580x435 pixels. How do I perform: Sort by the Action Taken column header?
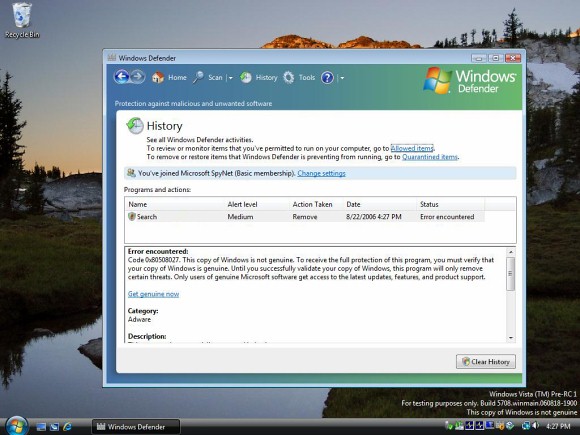[x=316, y=204]
